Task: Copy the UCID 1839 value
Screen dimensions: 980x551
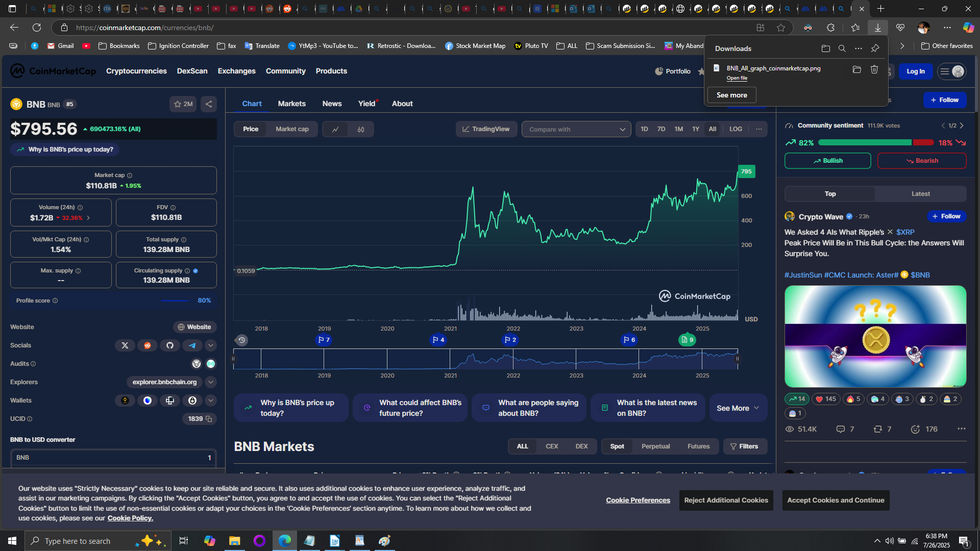Action: 209,419
